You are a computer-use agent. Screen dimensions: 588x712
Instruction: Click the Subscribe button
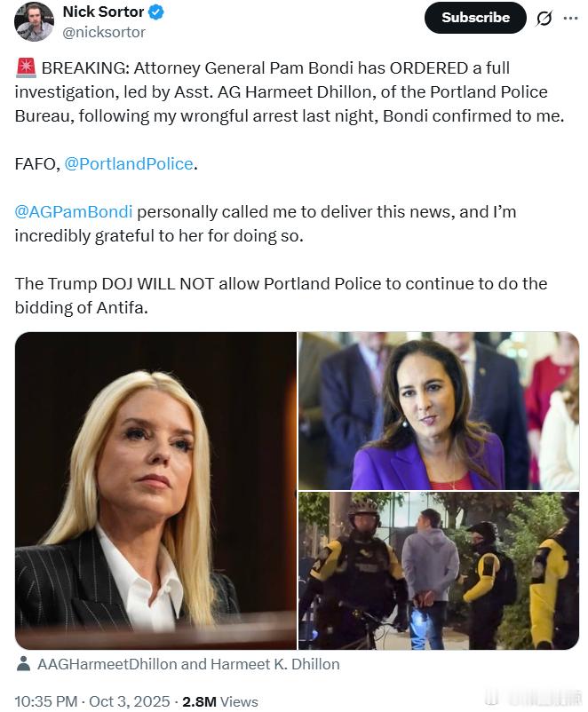coord(475,18)
